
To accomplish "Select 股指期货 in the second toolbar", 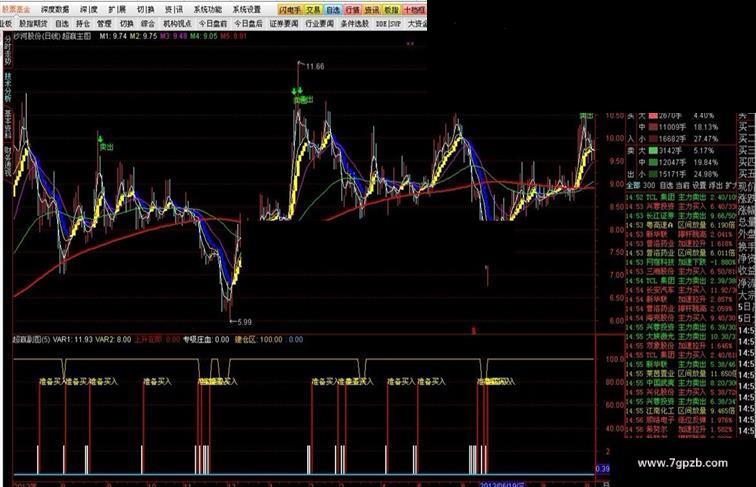I will tap(33, 23).
